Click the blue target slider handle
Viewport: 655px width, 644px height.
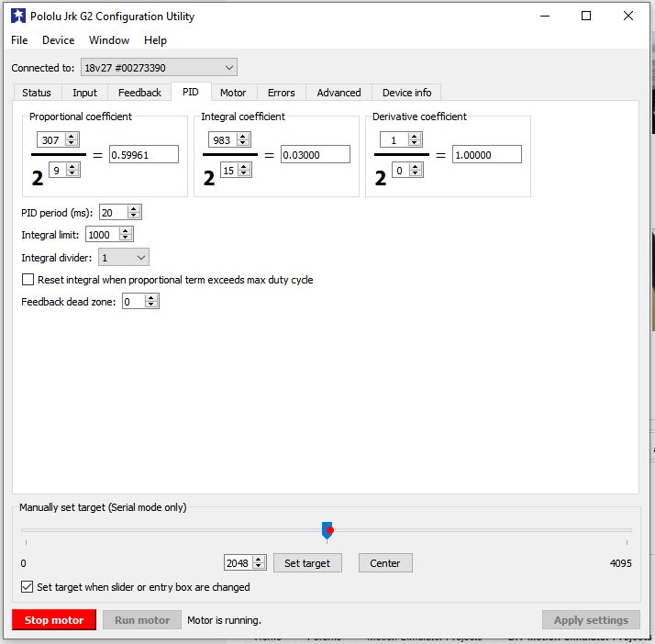[x=327, y=530]
